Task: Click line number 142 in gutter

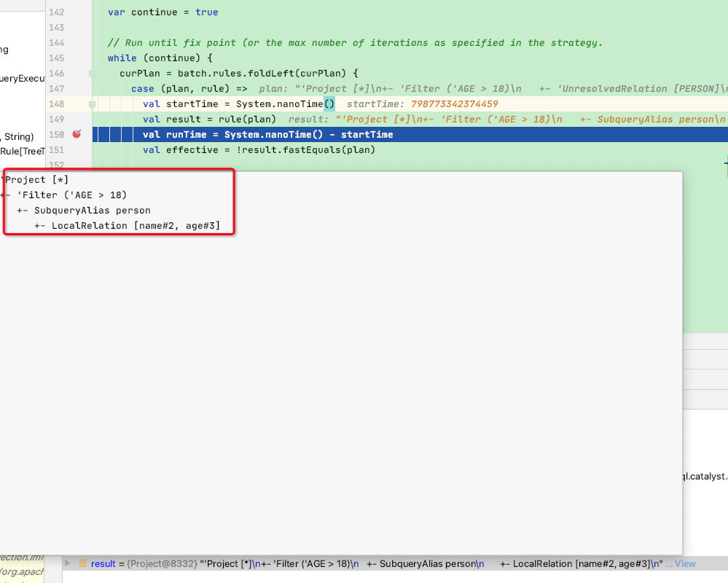Action: click(56, 12)
